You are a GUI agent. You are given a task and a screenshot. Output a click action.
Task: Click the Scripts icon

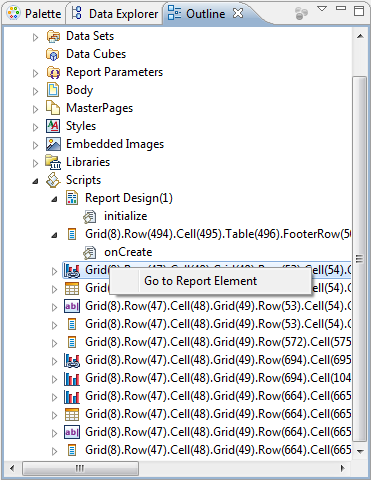coord(53,180)
